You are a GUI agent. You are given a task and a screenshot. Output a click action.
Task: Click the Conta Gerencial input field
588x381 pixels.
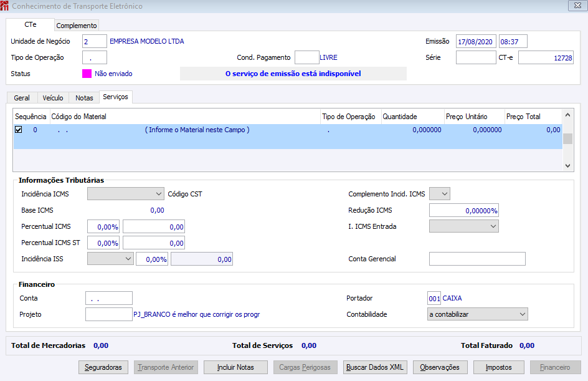tap(477, 259)
